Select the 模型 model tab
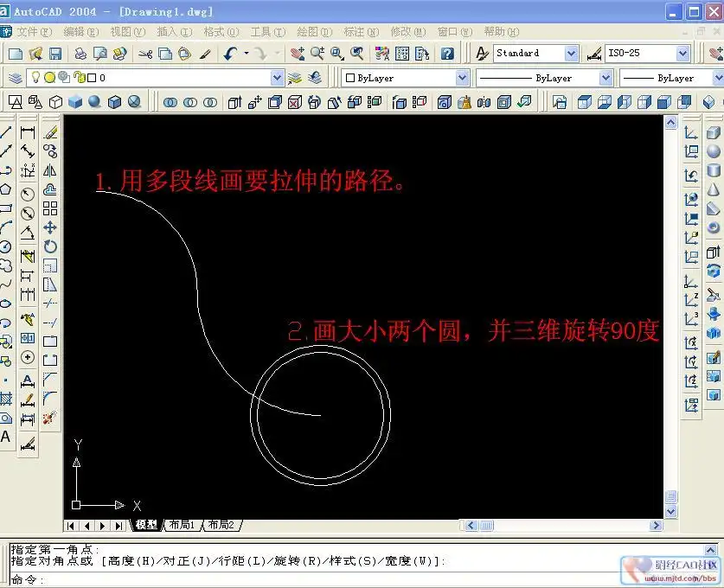 (147, 525)
